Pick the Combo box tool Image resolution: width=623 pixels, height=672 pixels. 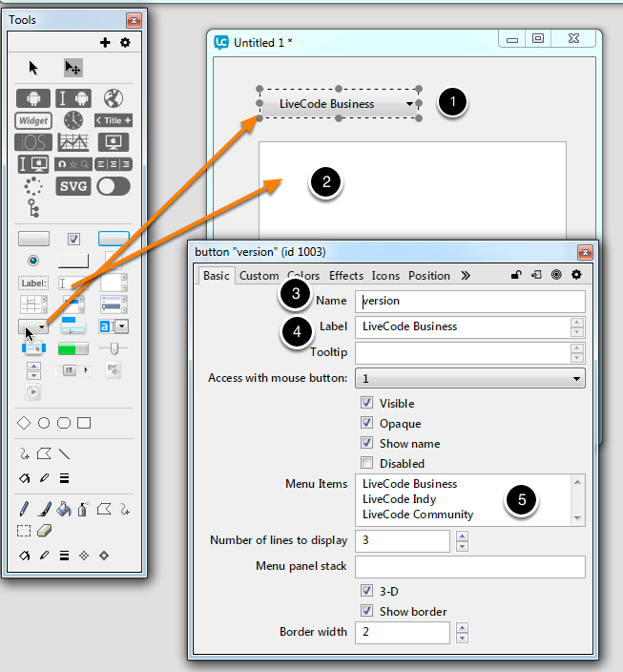pyautogui.click(x=114, y=326)
